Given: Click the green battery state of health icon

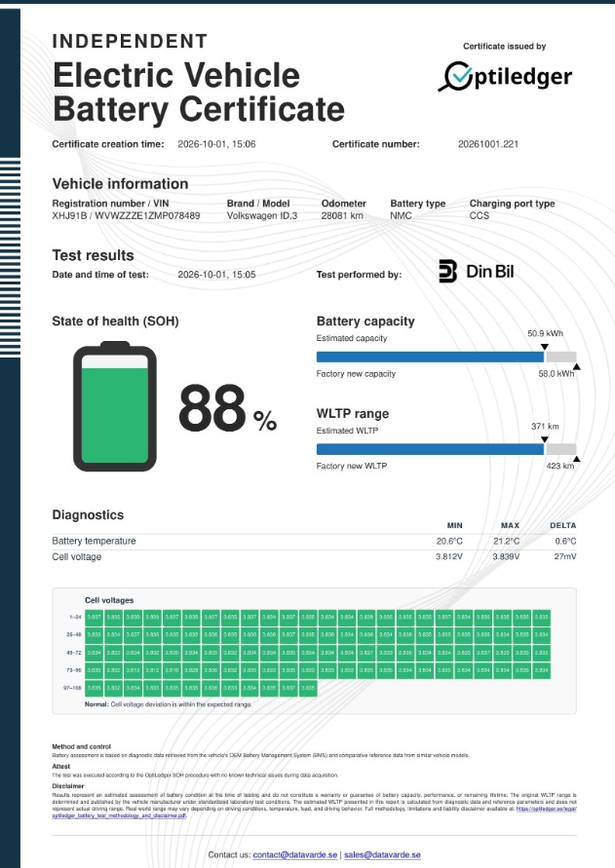Looking at the screenshot, I should (115, 407).
